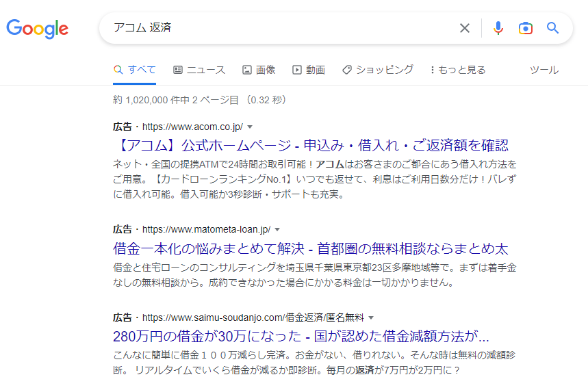The image size is (588, 390).
Task: Submit search with the magnifying glass icon
Action: click(552, 28)
